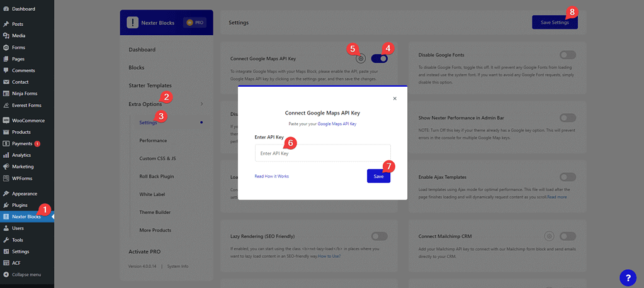Click the Nexter Blocks logo icon

(x=132, y=23)
